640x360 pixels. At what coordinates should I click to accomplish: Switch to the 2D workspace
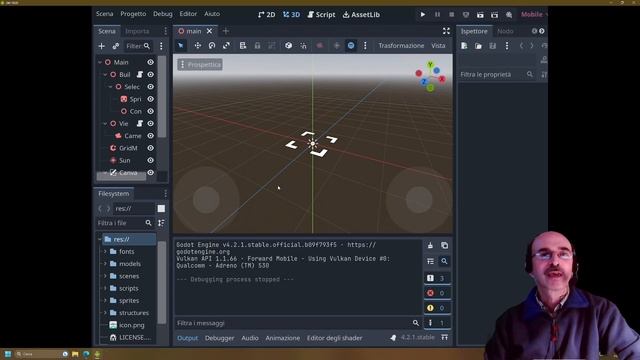267,15
